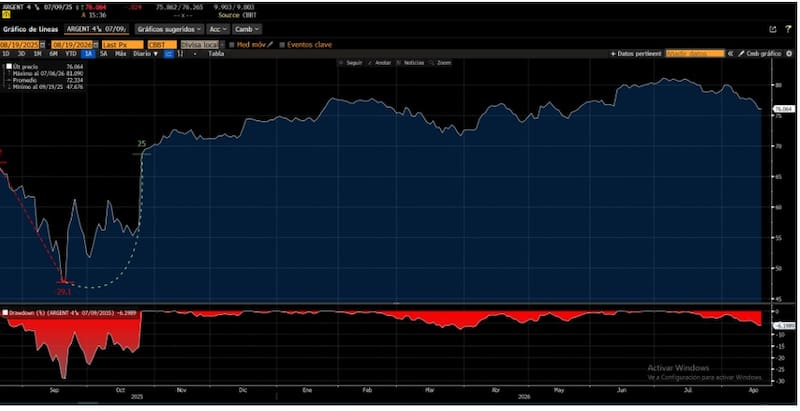
Task: Toggle the Últ precio legend checkbox
Action: pos(9,67)
